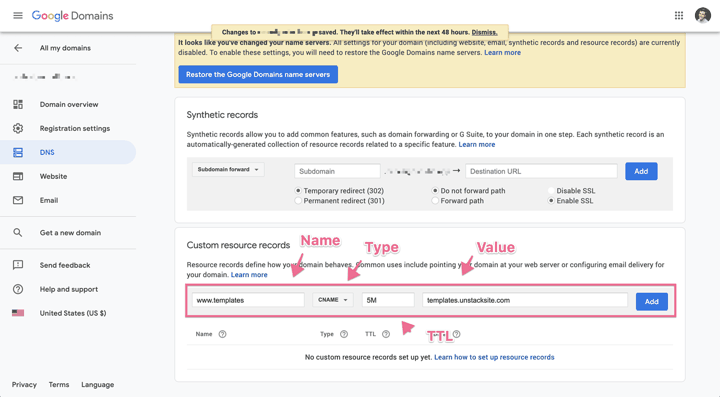The height and width of the screenshot is (397, 720).
Task: Select Temporary redirect (302)
Action: [x=298, y=190]
